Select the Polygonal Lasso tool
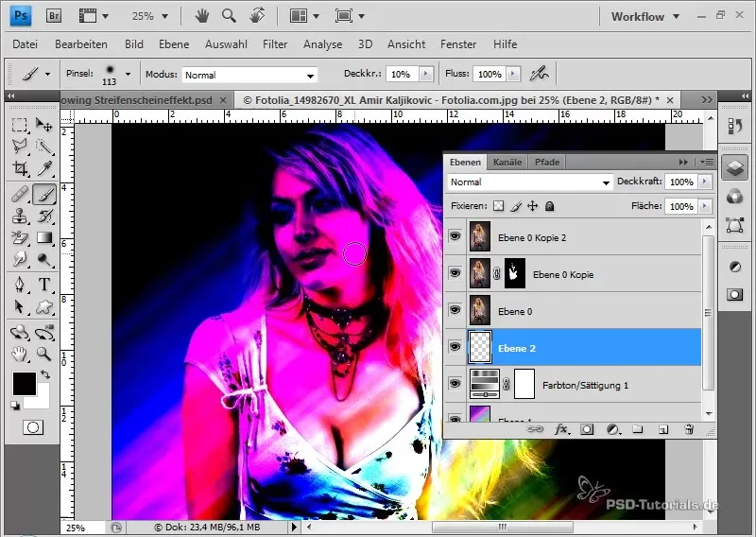 tap(19, 147)
